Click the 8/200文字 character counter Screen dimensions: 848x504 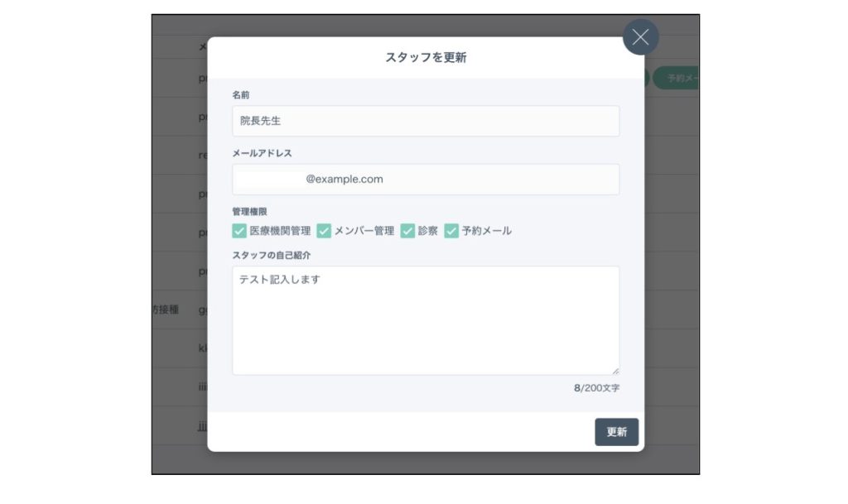tap(596, 387)
